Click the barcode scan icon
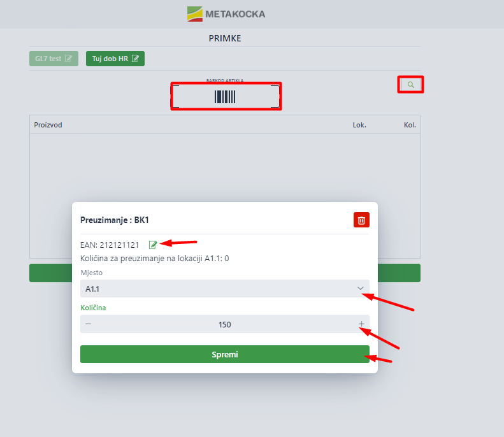504x437 pixels. [225, 97]
